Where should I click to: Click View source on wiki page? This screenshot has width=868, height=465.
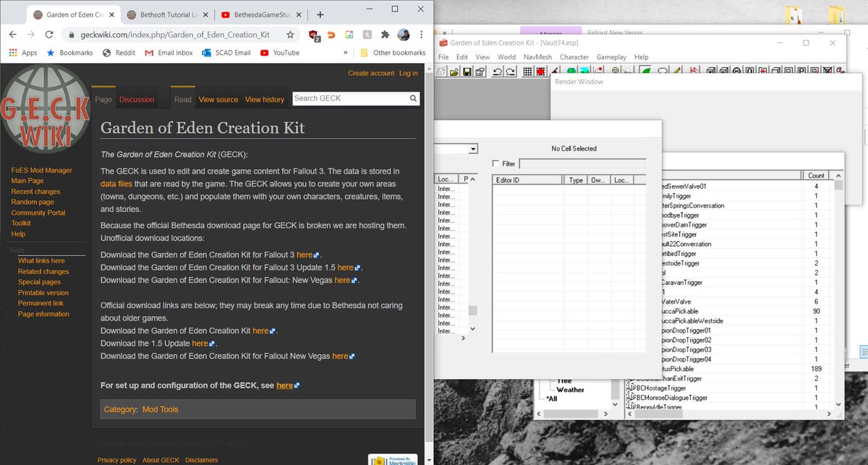click(218, 100)
